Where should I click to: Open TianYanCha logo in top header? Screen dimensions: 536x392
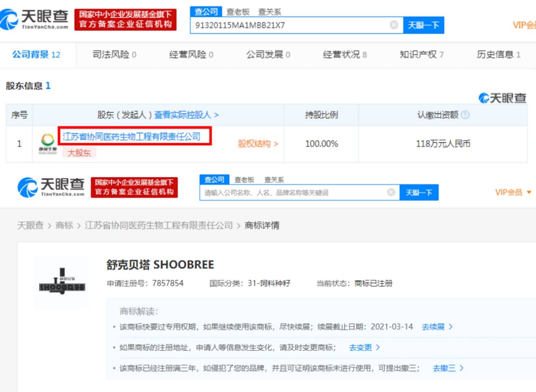pyautogui.click(x=34, y=19)
